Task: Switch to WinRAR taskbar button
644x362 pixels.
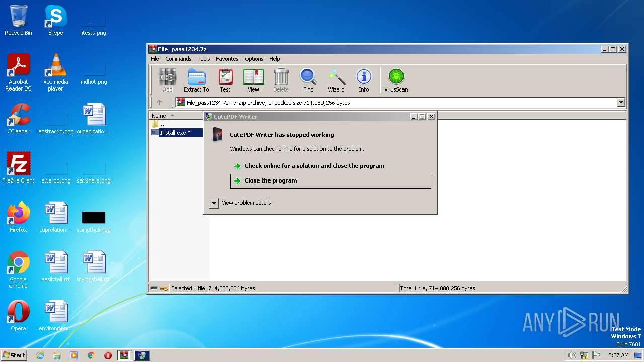Action: pyautogui.click(x=125, y=355)
